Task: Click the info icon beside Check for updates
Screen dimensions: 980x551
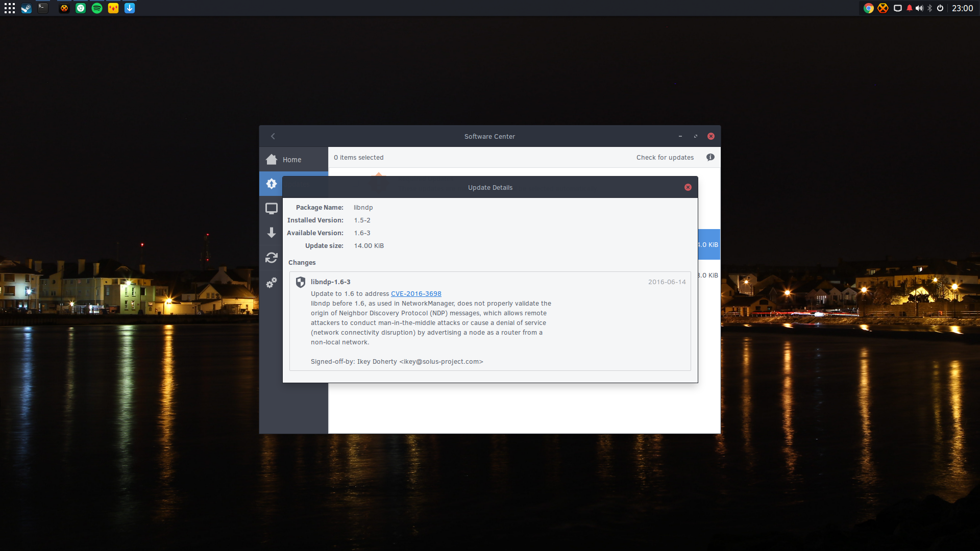Action: pos(710,157)
